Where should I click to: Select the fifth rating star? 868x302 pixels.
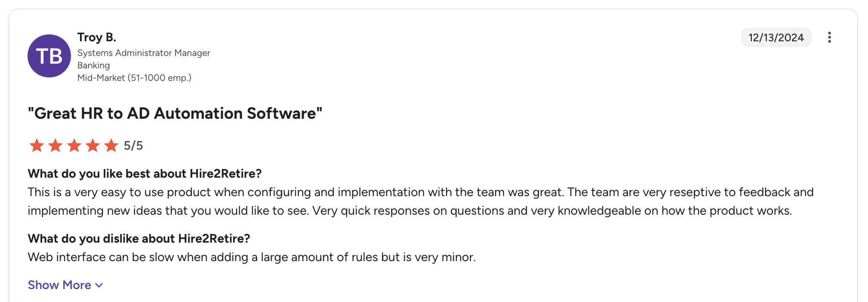[111, 145]
